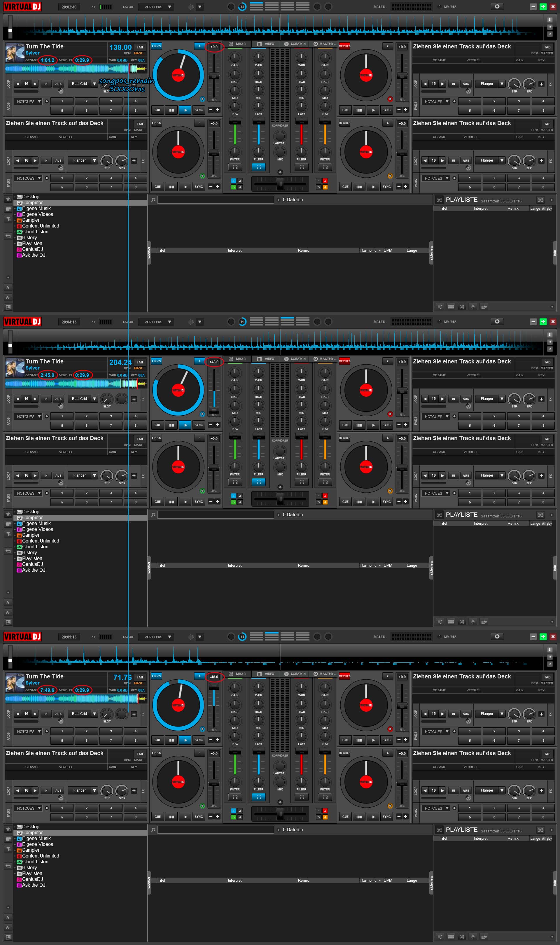Switch to MIXER tab in 20:02:40 window
Screen dimensions: 560x945
[237, 44]
